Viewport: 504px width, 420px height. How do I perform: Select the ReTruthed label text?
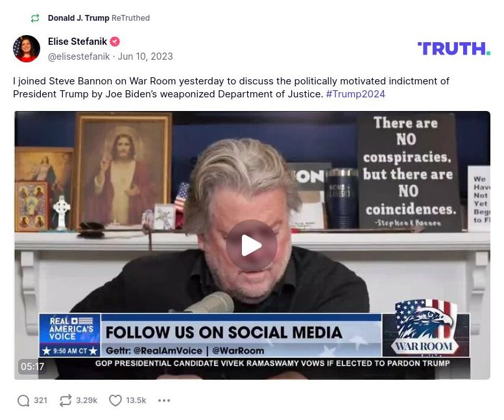pos(130,18)
